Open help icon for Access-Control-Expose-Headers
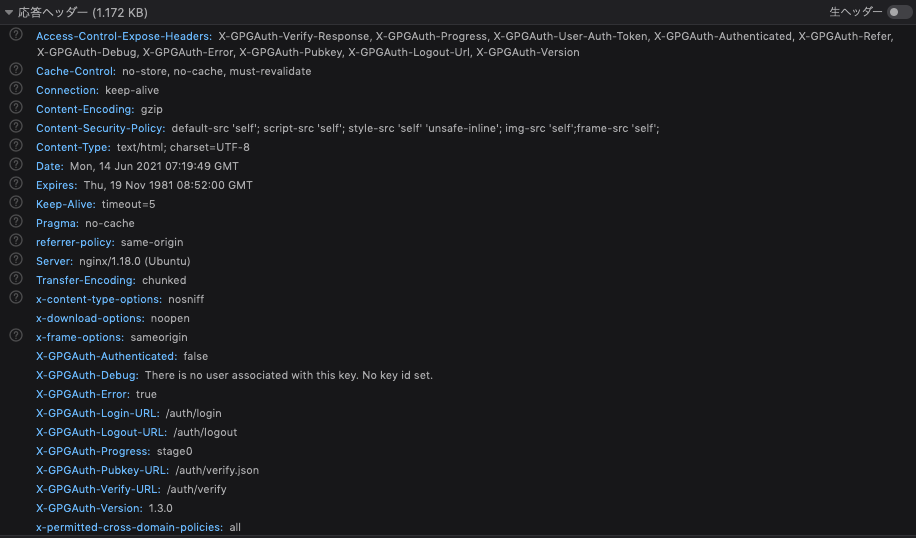The image size is (916, 538). (16, 34)
